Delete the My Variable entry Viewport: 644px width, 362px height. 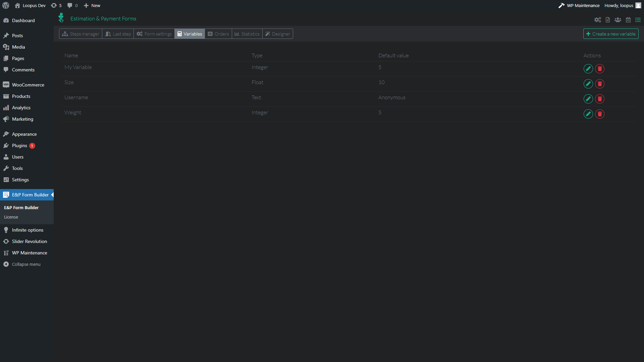pyautogui.click(x=599, y=69)
